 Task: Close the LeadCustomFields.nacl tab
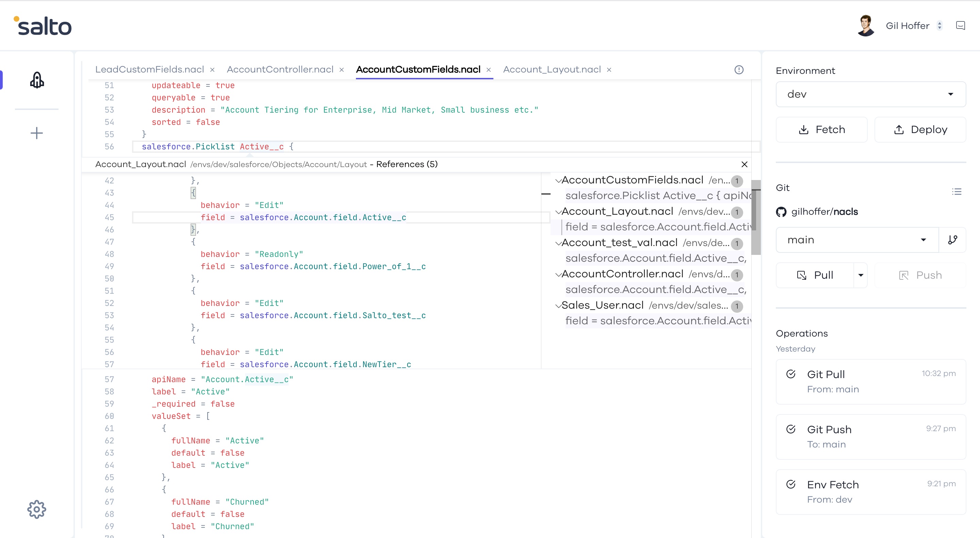[212, 70]
